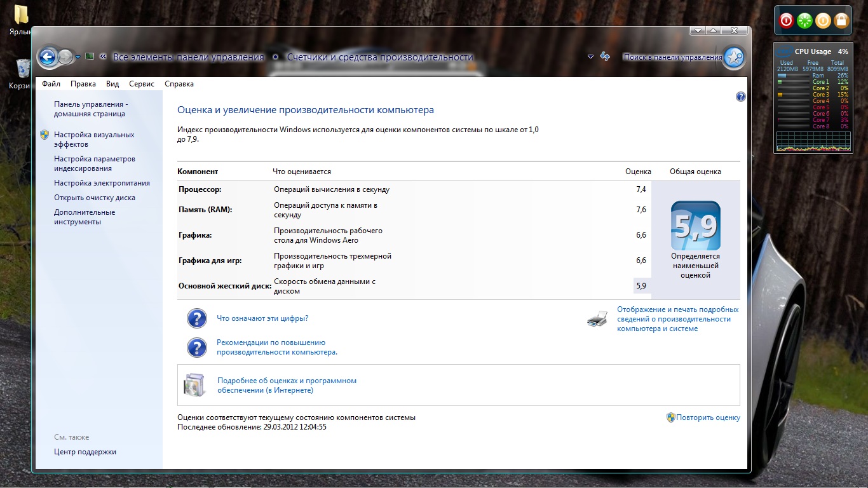Screen dimensions: 868x488
Task: Open 'Все элементы панели управления' breadcrumb
Action: 188,57
